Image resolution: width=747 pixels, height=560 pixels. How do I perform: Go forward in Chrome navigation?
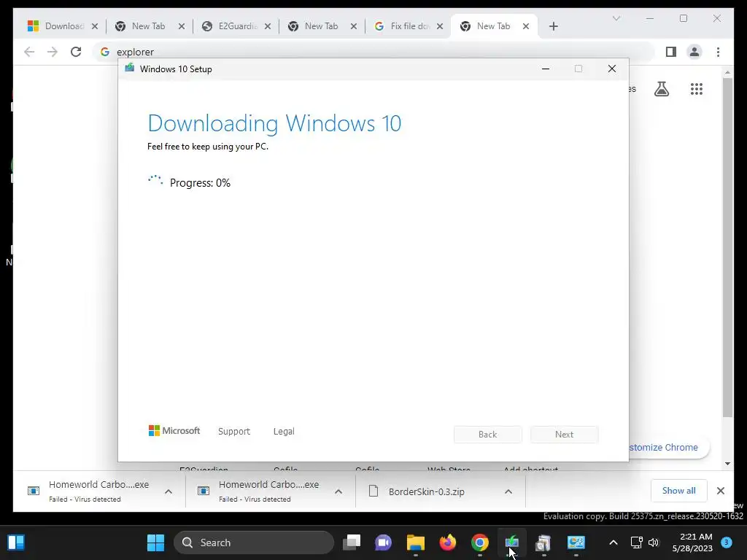click(53, 52)
